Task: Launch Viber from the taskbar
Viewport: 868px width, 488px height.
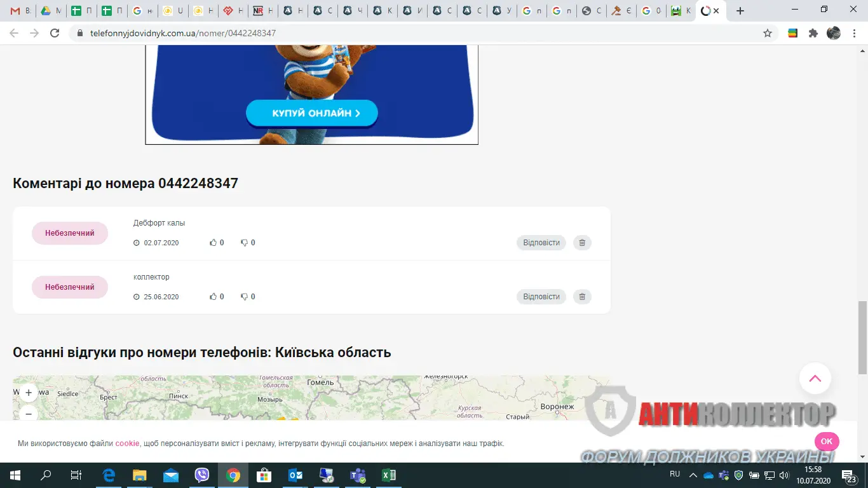Action: (x=202, y=475)
